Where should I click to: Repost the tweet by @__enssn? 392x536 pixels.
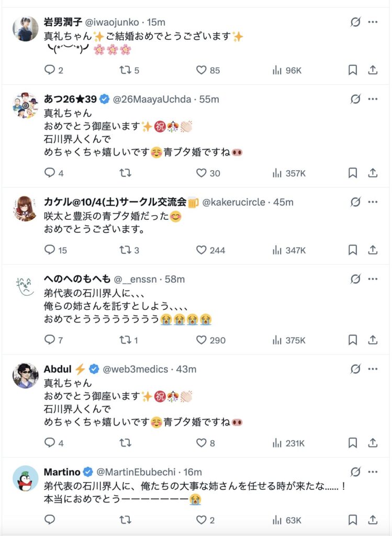126,340
